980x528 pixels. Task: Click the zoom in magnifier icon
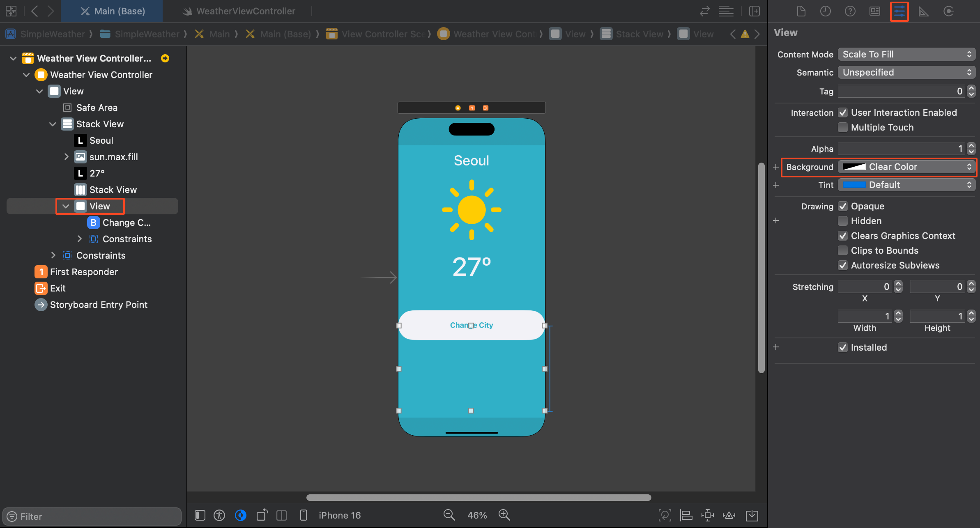504,515
